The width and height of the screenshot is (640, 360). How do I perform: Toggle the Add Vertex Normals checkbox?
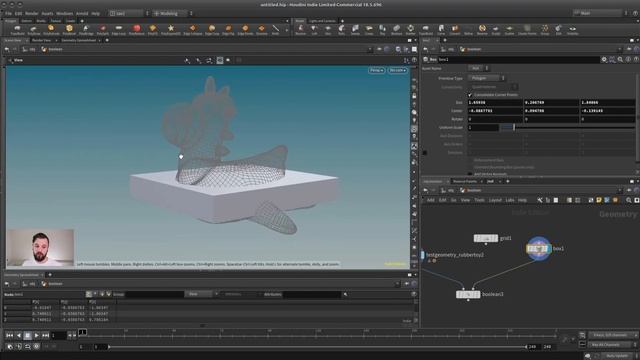click(x=470, y=174)
